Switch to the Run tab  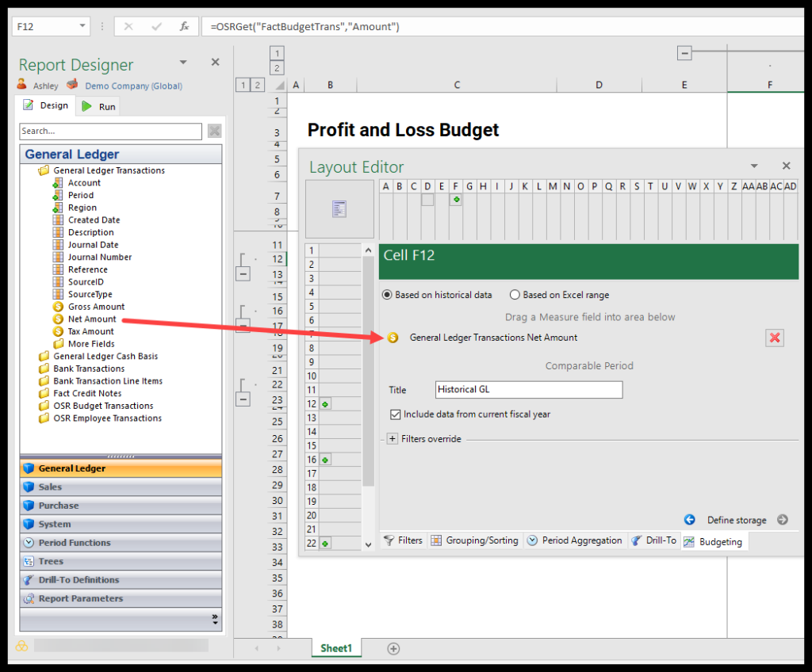pos(99,106)
